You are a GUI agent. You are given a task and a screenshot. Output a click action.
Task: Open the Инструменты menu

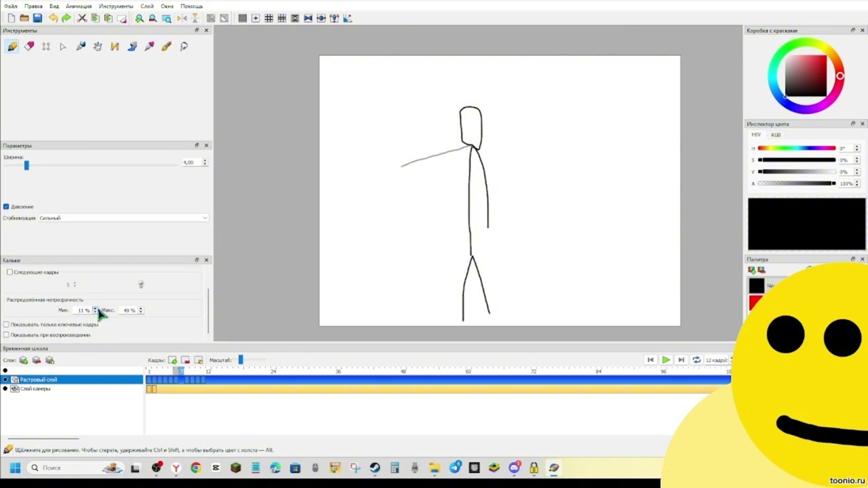tap(116, 6)
